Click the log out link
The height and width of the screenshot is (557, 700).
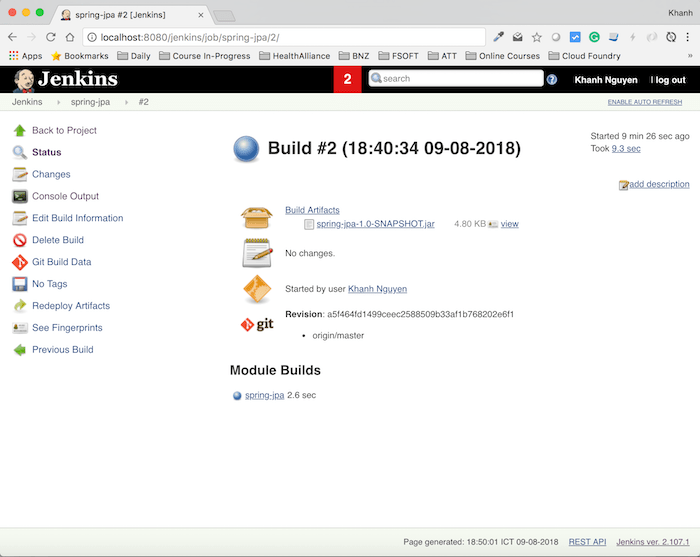[670, 80]
